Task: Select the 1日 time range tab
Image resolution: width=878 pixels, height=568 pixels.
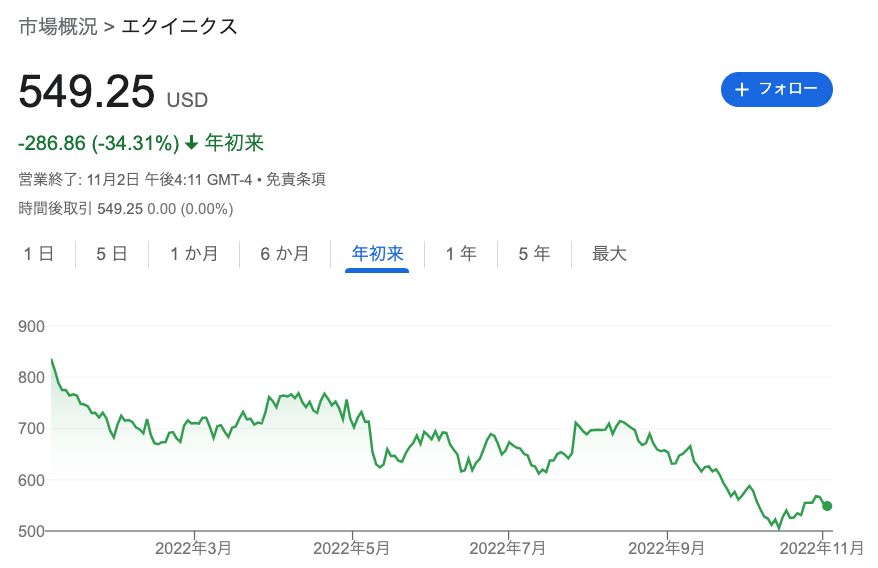Action: [x=39, y=254]
